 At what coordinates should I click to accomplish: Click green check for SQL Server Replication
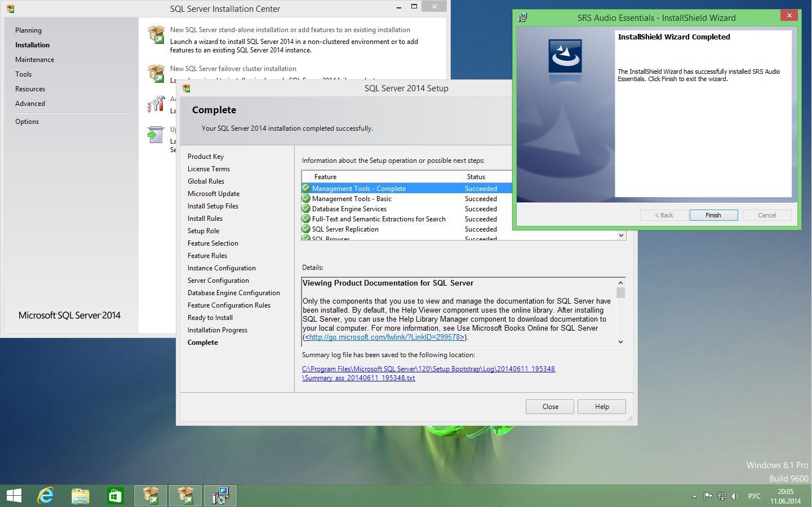[306, 229]
